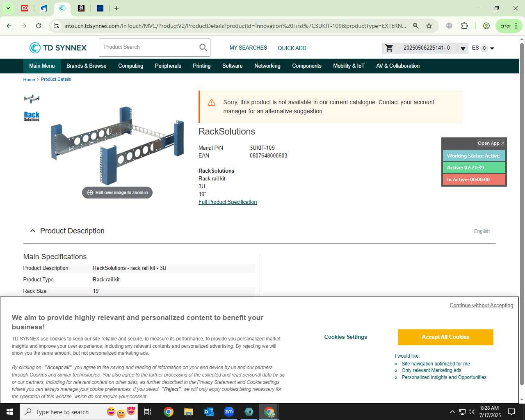Click Personalized Insights and Opportunities
The width and height of the screenshot is (525, 420).
point(444,377)
